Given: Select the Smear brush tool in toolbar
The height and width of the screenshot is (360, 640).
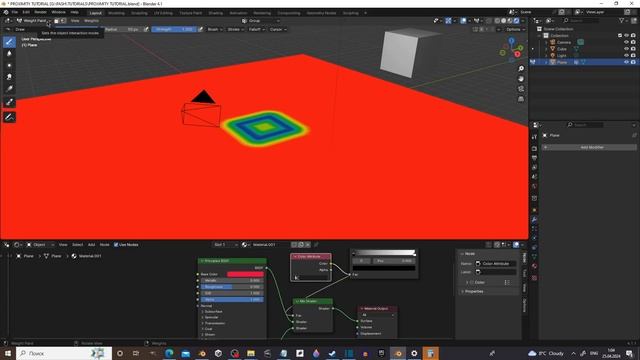Looking at the screenshot, I should 9,77.
